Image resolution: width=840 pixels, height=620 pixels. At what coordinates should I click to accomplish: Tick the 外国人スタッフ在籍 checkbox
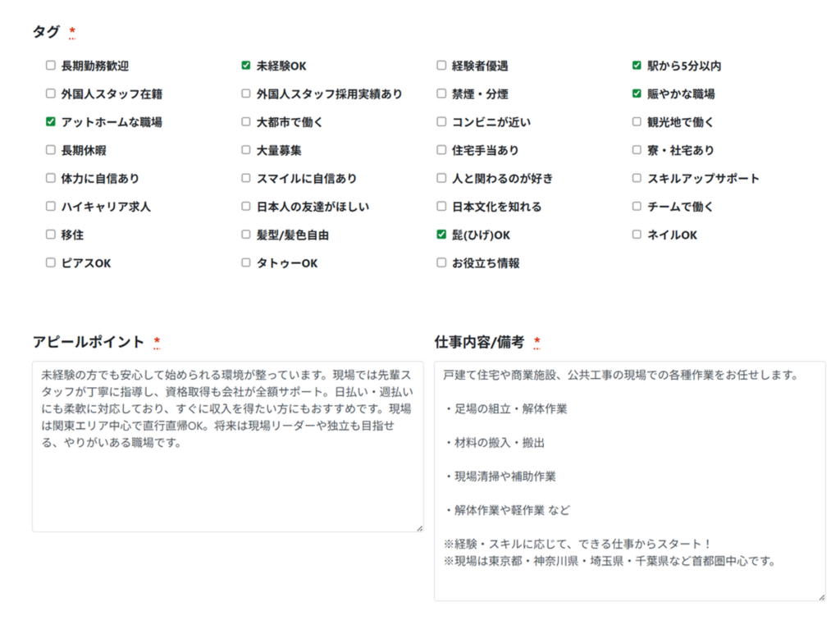pyautogui.click(x=51, y=93)
